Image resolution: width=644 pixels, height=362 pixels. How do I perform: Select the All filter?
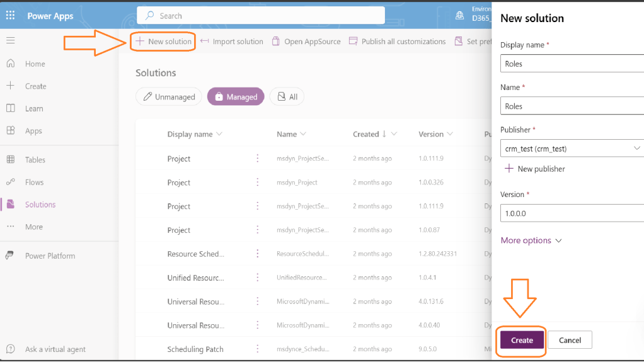pyautogui.click(x=287, y=97)
